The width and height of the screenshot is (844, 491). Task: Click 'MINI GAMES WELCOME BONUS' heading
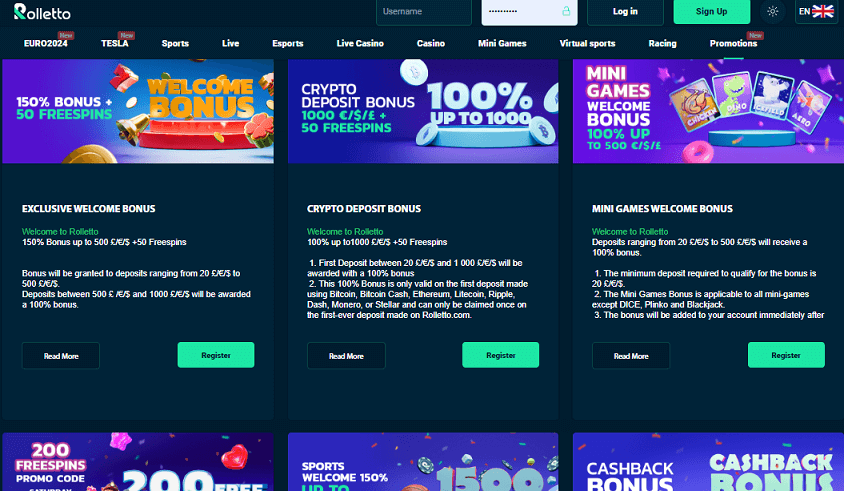(x=662, y=209)
